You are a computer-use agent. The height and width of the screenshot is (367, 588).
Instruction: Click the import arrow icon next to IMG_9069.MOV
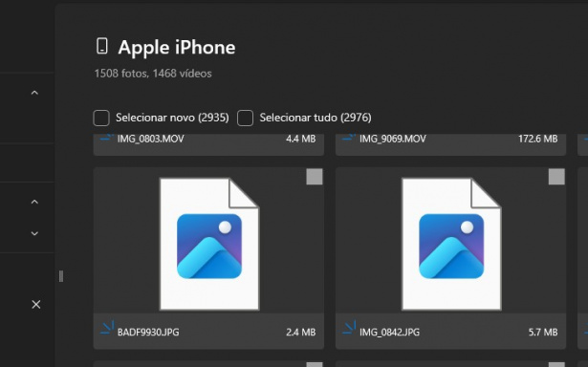349,138
